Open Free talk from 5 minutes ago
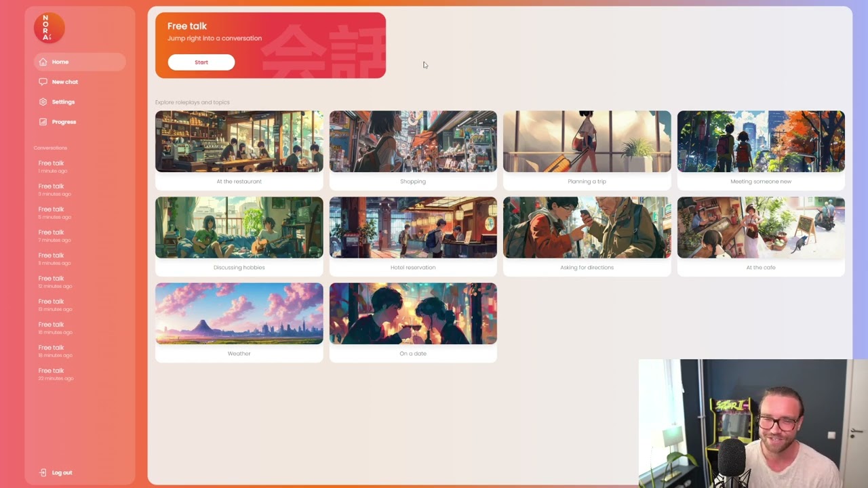Screen dimensions: 868x488 point(54,213)
